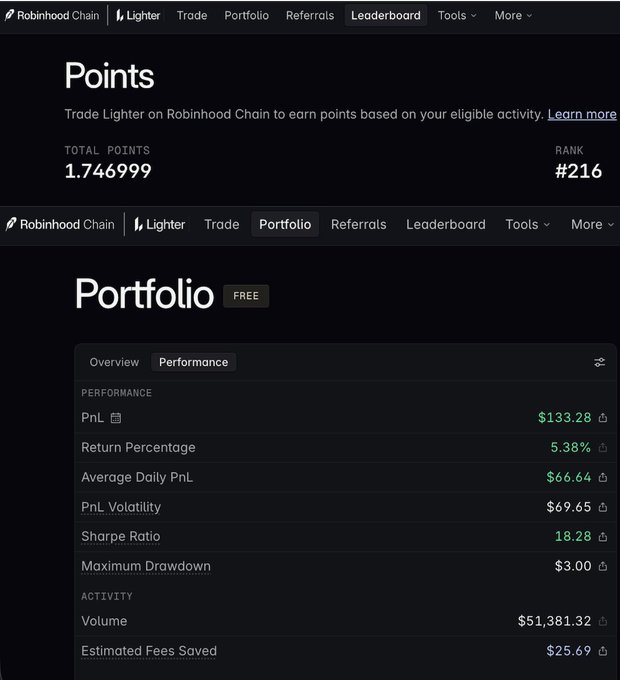
Task: Click the Sharpe Ratio label
Action: pyautogui.click(x=121, y=536)
